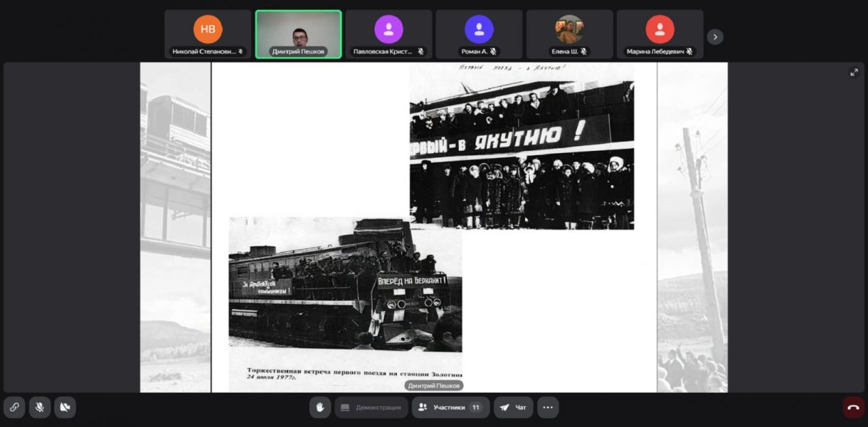Raise your hand in the meeting
This screenshot has height=427, width=868.
tap(320, 407)
